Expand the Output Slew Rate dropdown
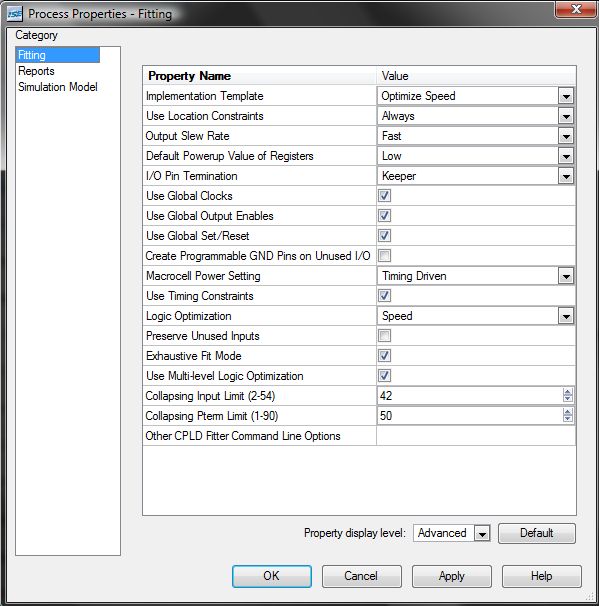This screenshot has height=606, width=599. [x=566, y=136]
